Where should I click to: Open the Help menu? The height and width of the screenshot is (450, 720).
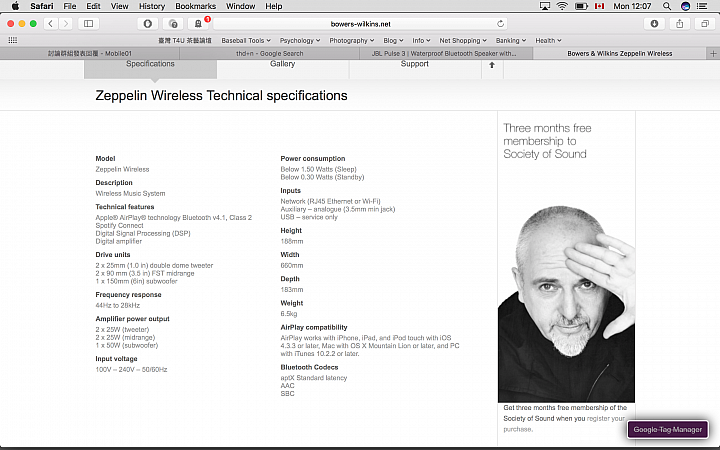coord(274,6)
